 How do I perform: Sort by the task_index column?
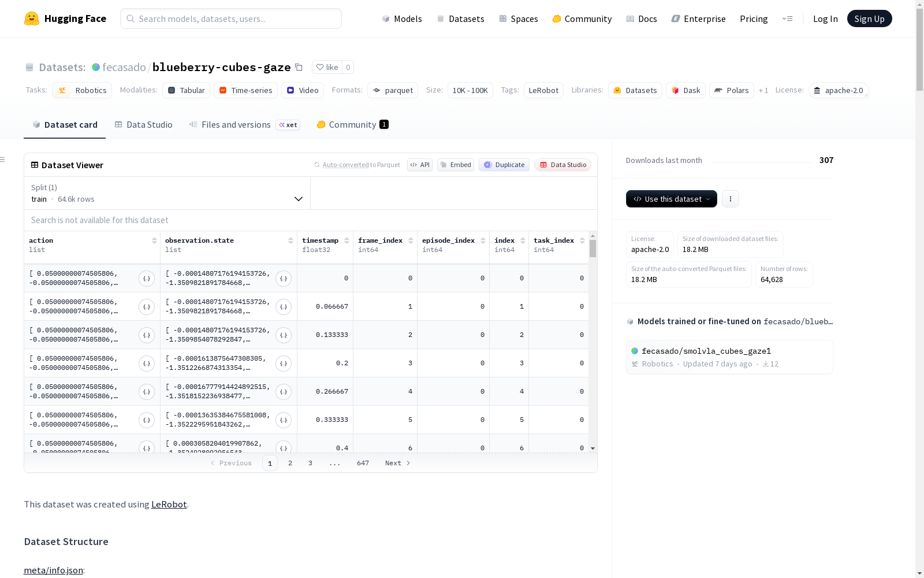582,240
